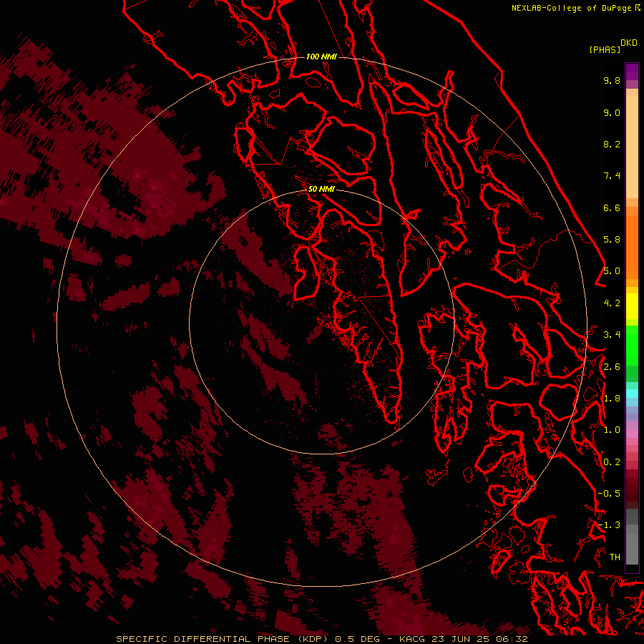Image resolution: width=644 pixels, height=644 pixels.
Task: Click the 1.0 legend value
Action: click(612, 430)
